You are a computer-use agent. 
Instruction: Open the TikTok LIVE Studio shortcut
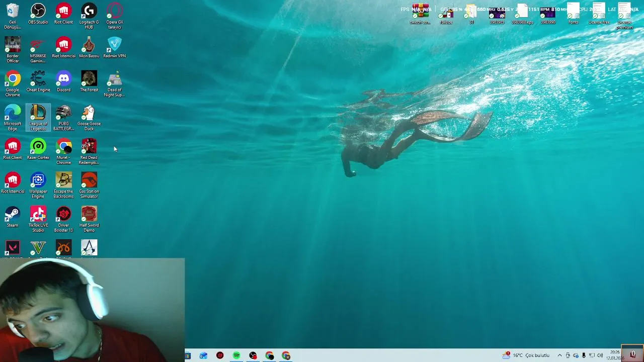38,219
